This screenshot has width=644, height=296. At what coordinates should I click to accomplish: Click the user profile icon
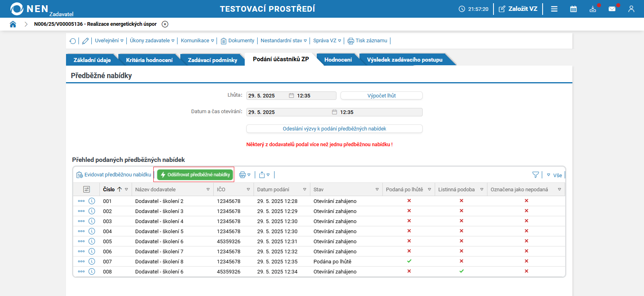(x=631, y=9)
